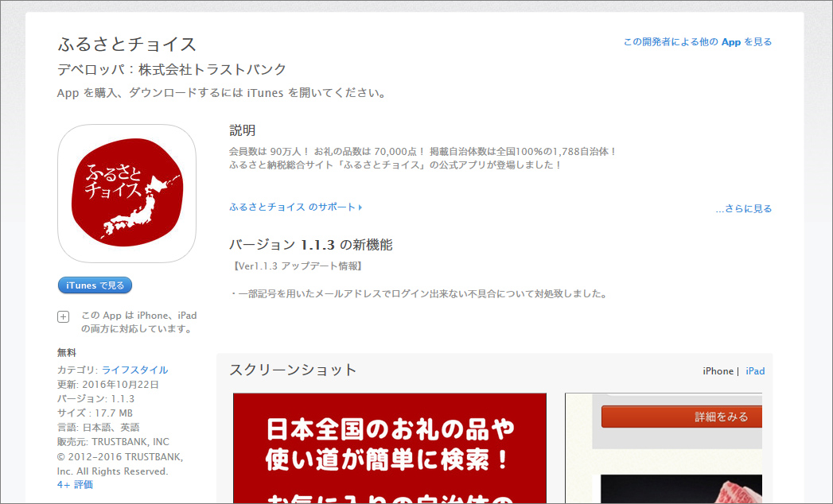The width and height of the screenshot is (833, 504).
Task: Click the app title ふるさとチョイス
Action: (127, 44)
